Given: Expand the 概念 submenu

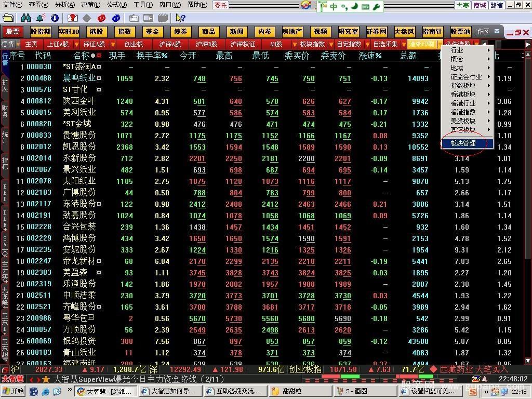Looking at the screenshot, I should tap(467, 59).
